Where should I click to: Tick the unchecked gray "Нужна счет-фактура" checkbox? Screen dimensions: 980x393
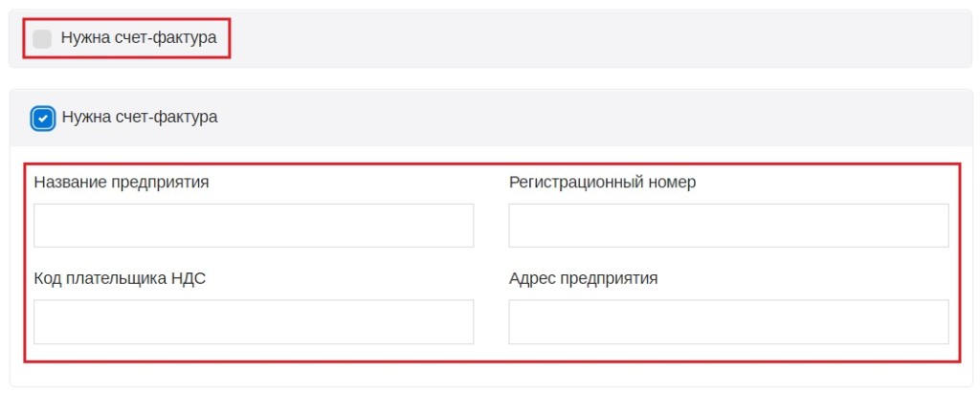click(42, 39)
